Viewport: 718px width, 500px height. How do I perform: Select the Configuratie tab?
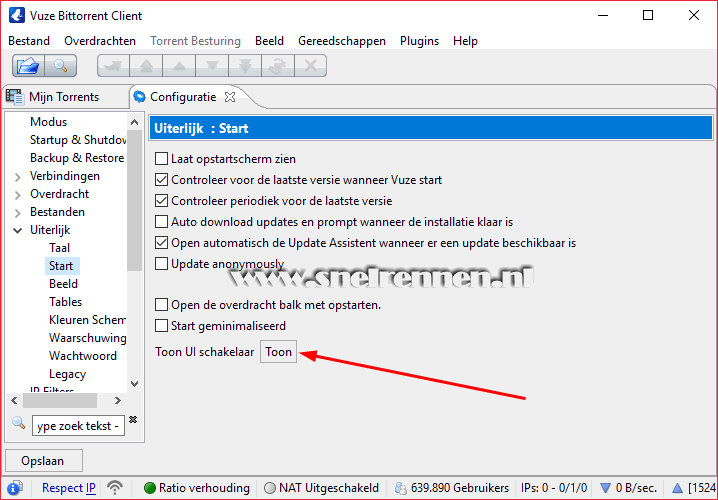[183, 97]
